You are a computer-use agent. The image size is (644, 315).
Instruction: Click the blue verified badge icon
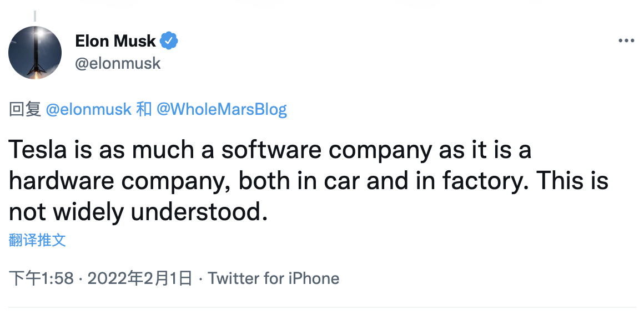[x=169, y=41]
